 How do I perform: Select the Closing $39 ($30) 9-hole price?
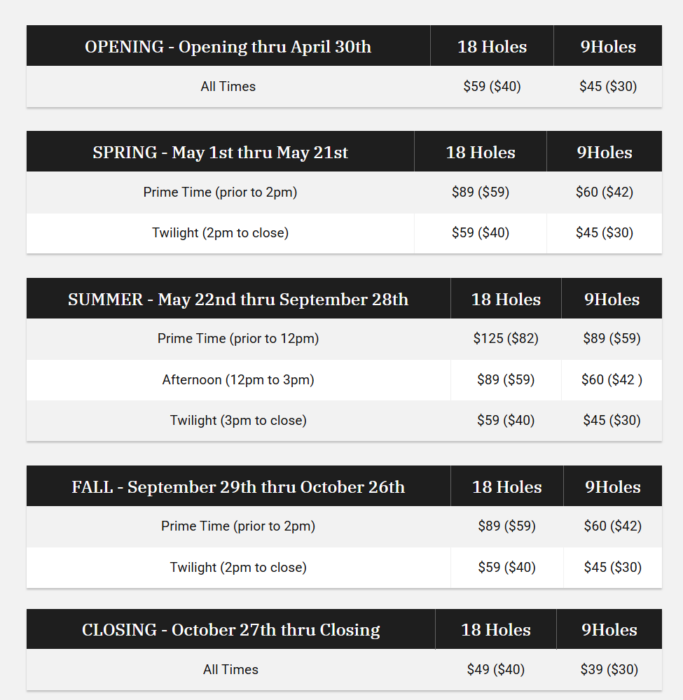(x=609, y=670)
